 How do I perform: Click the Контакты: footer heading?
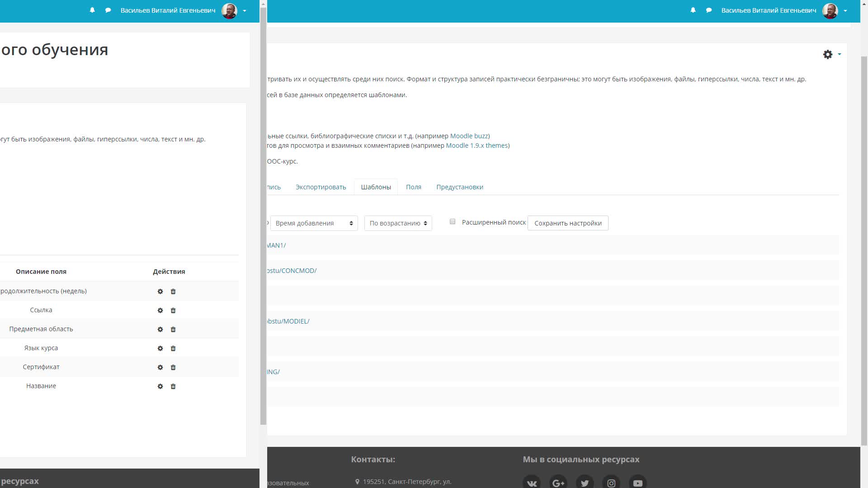373,460
